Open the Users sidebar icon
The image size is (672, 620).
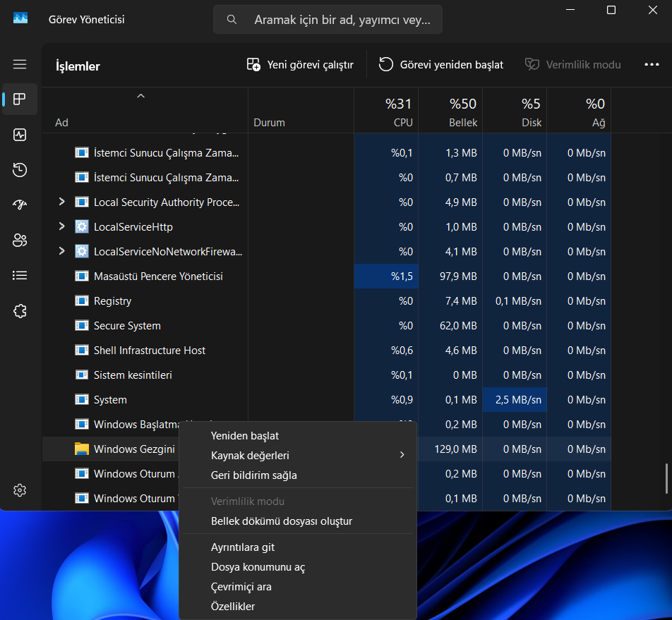coord(20,241)
